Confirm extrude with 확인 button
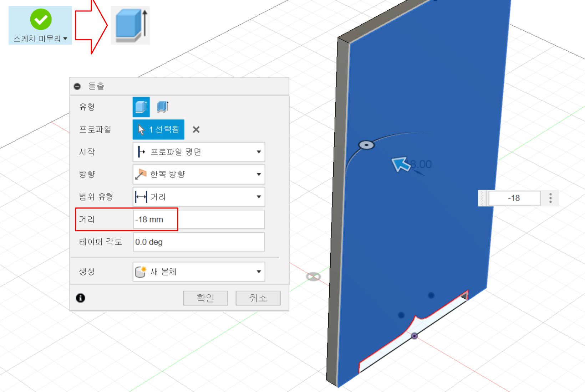This screenshot has width=585, height=392. point(205,298)
